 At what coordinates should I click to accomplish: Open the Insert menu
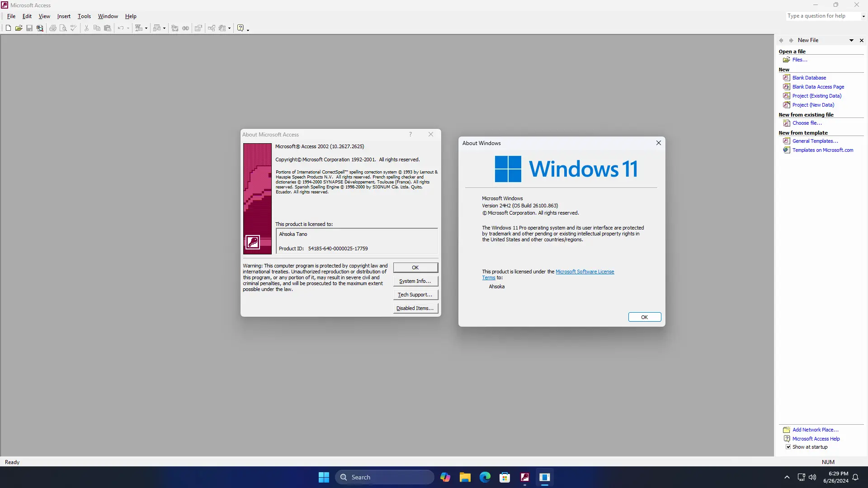click(64, 16)
